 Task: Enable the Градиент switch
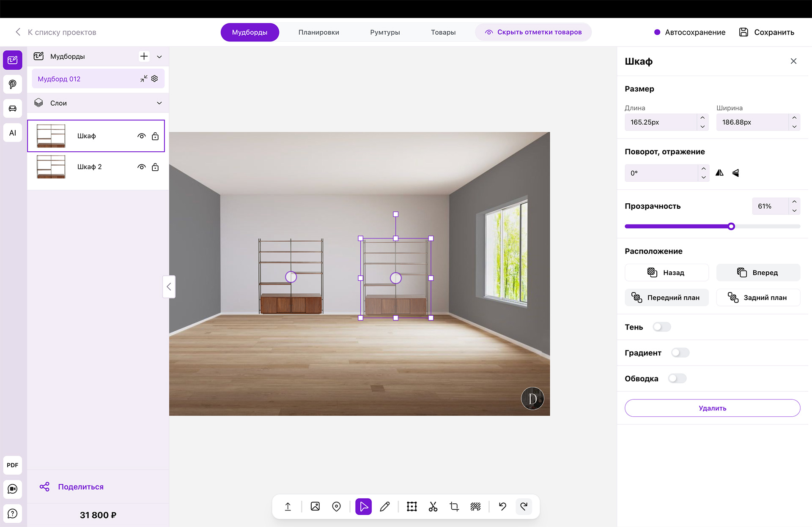pyautogui.click(x=680, y=352)
